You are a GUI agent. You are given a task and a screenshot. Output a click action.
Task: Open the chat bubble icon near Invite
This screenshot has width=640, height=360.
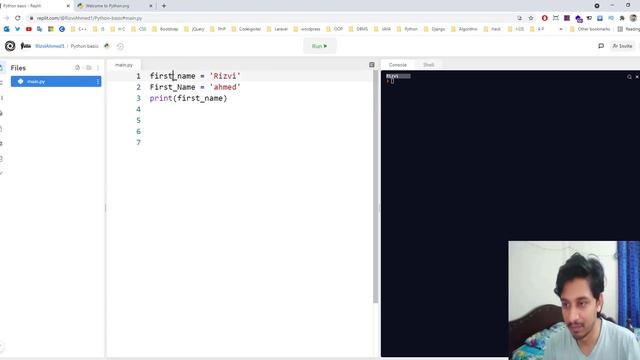(x=601, y=46)
